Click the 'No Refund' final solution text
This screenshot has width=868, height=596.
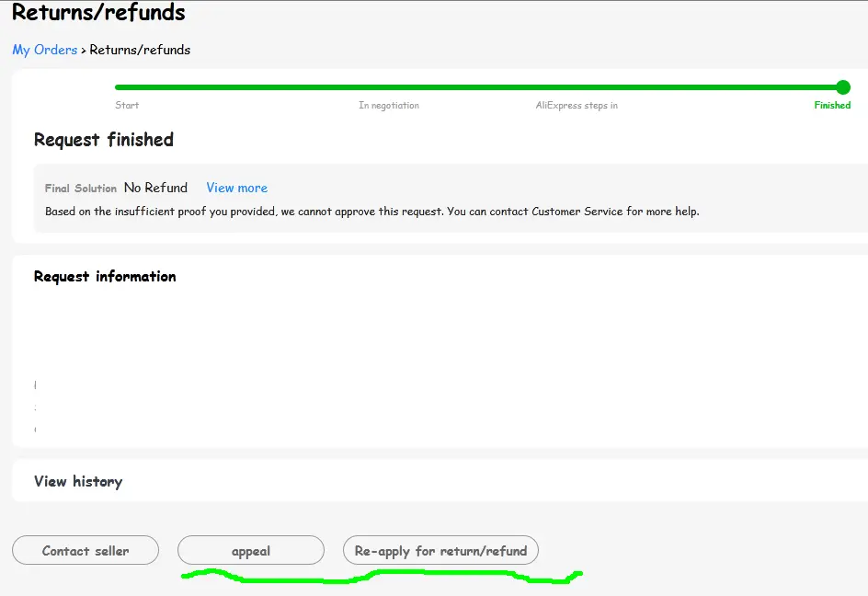point(155,188)
